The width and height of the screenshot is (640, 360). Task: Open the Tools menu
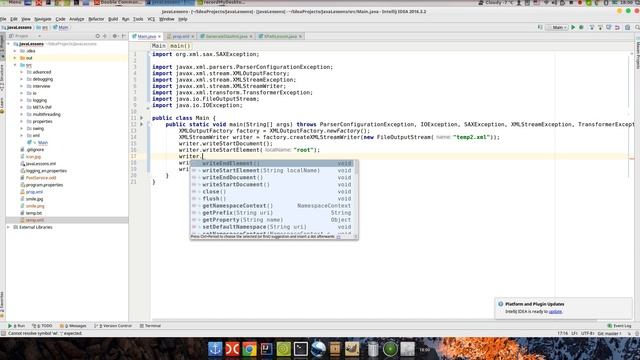point(138,19)
